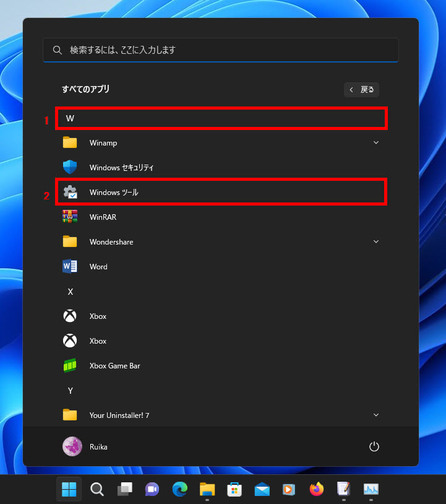
Task: Open the Ruika user account menu
Action: tap(85, 446)
